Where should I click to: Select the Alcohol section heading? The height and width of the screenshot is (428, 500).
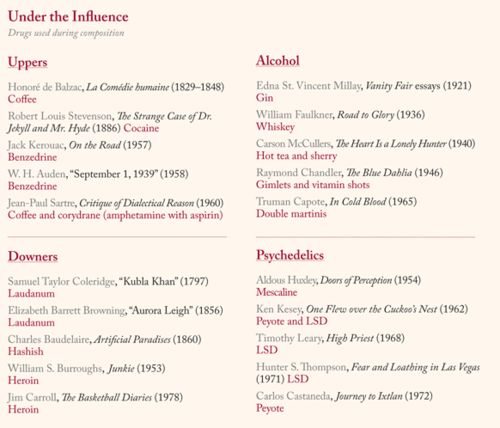278,61
